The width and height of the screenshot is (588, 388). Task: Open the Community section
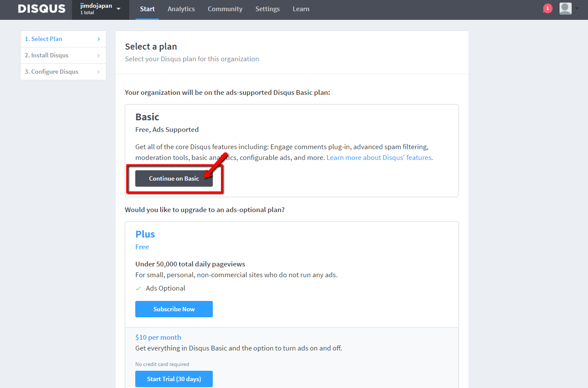tap(225, 9)
